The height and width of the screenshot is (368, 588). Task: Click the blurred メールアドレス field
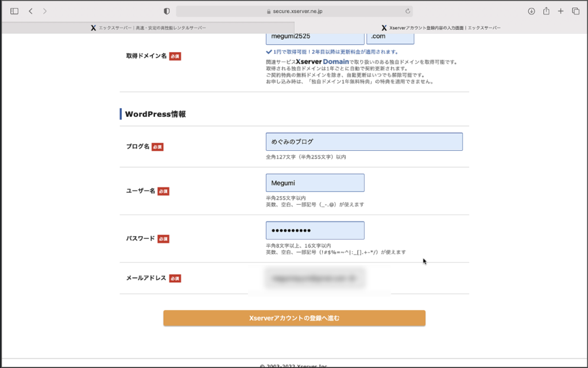coord(315,278)
